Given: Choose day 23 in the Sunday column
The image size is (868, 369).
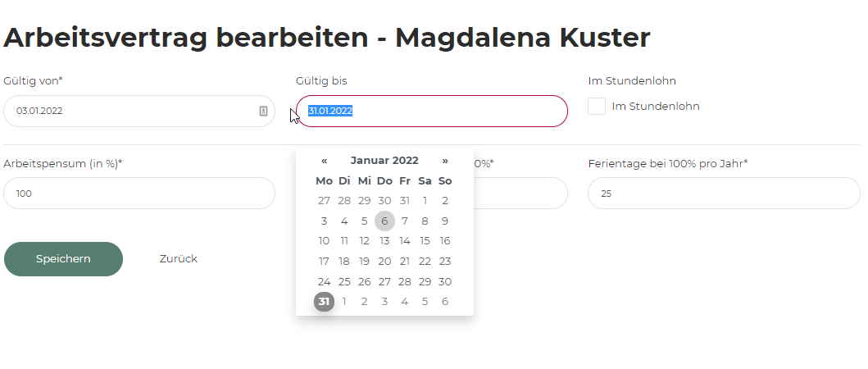Looking at the screenshot, I should point(445,261).
